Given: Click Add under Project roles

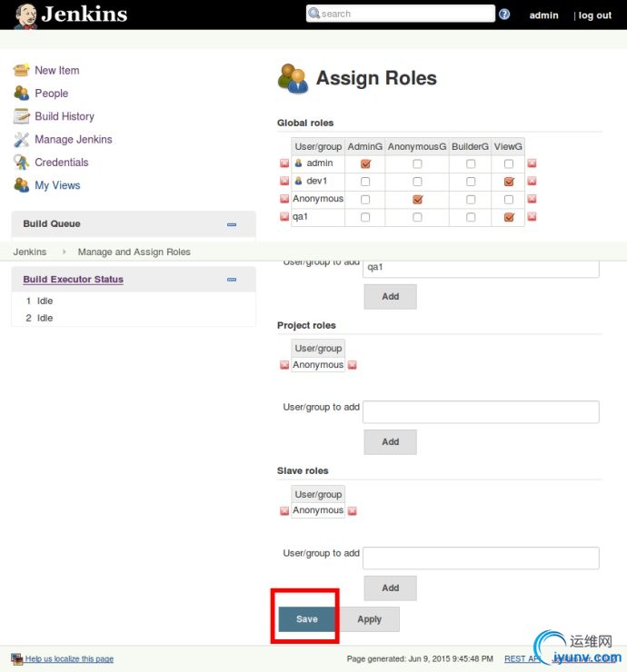Looking at the screenshot, I should point(390,441).
